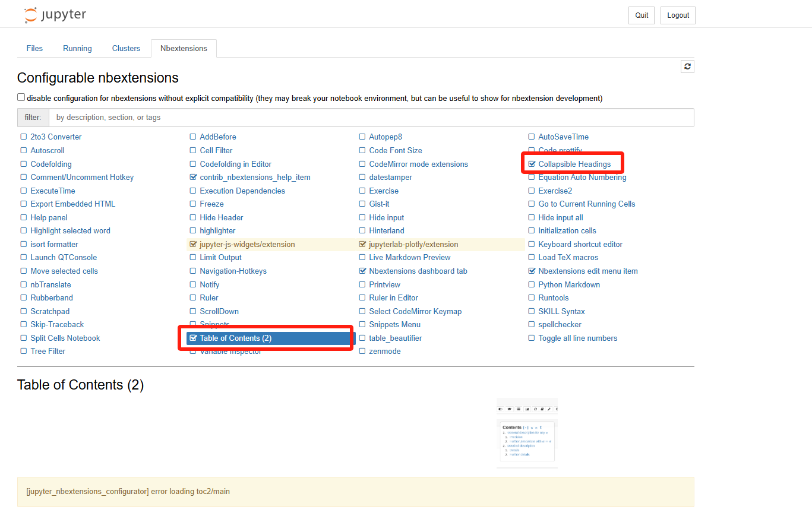Select the nbTranslate extension
Image resolution: width=812 pixels, height=516 pixels.
click(x=50, y=285)
